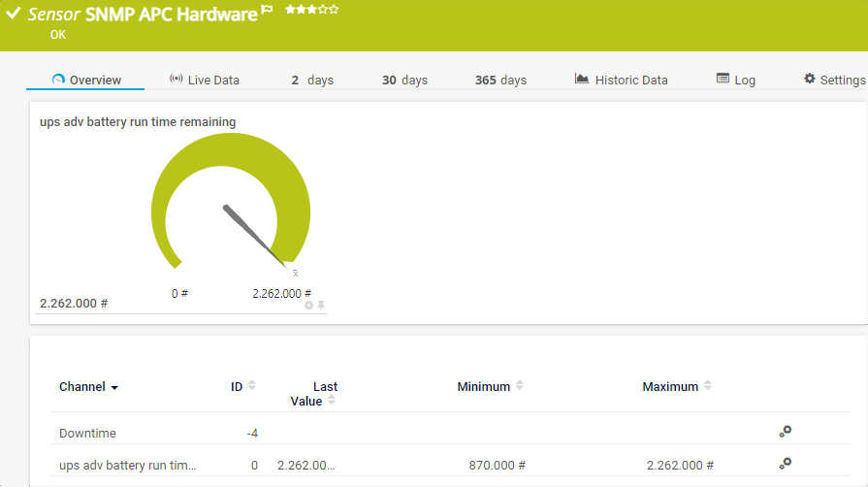Image resolution: width=868 pixels, height=487 pixels.
Task: Open gauge settings via the small gear icon
Action: coord(309,306)
